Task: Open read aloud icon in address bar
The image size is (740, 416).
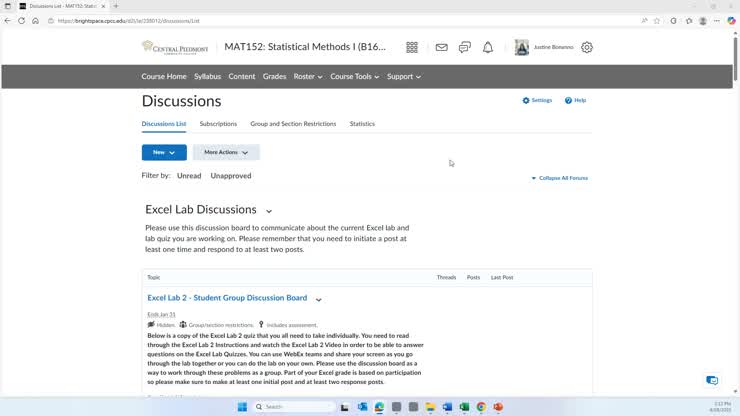Action: tap(644, 21)
